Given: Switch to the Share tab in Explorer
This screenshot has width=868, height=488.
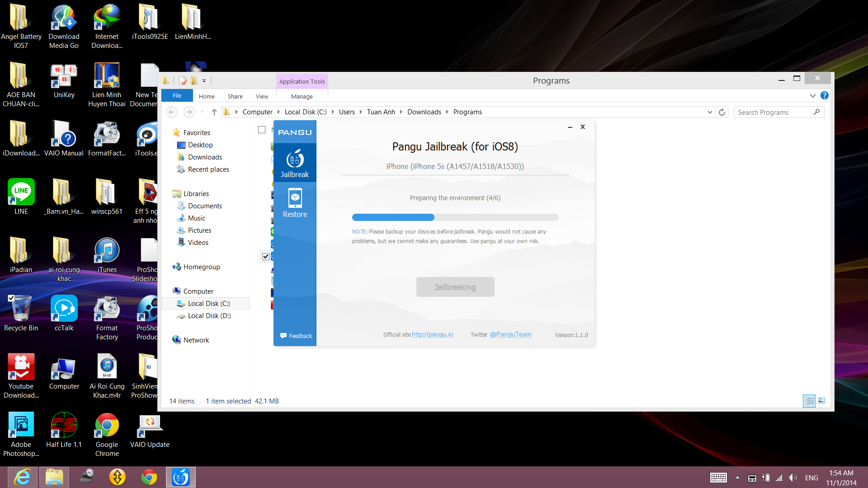Looking at the screenshot, I should tap(235, 96).
